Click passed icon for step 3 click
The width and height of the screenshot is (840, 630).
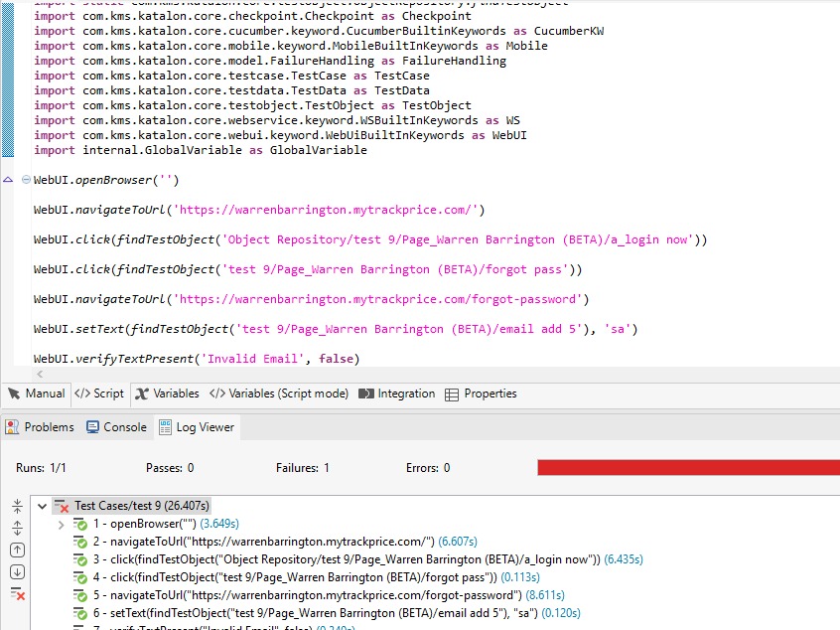pos(80,559)
